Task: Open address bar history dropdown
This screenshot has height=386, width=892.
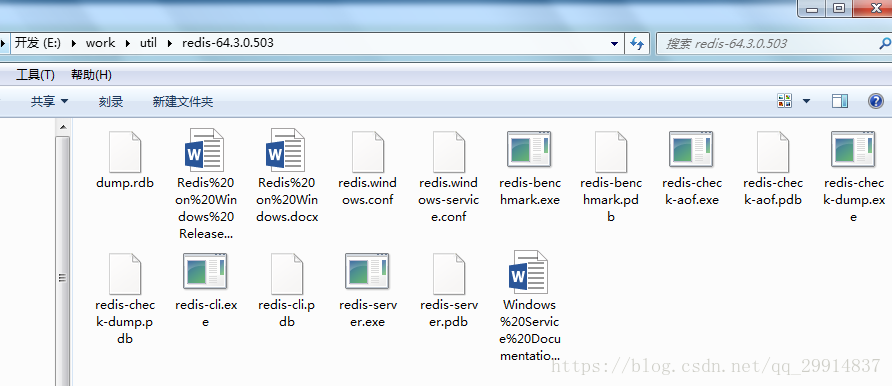Action: pyautogui.click(x=614, y=44)
